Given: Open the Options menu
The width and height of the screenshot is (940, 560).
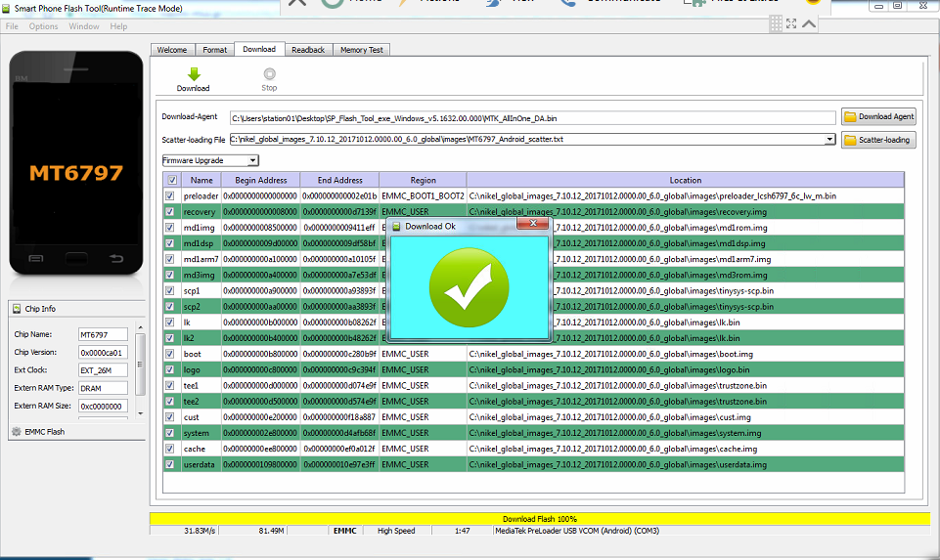Looking at the screenshot, I should [43, 26].
